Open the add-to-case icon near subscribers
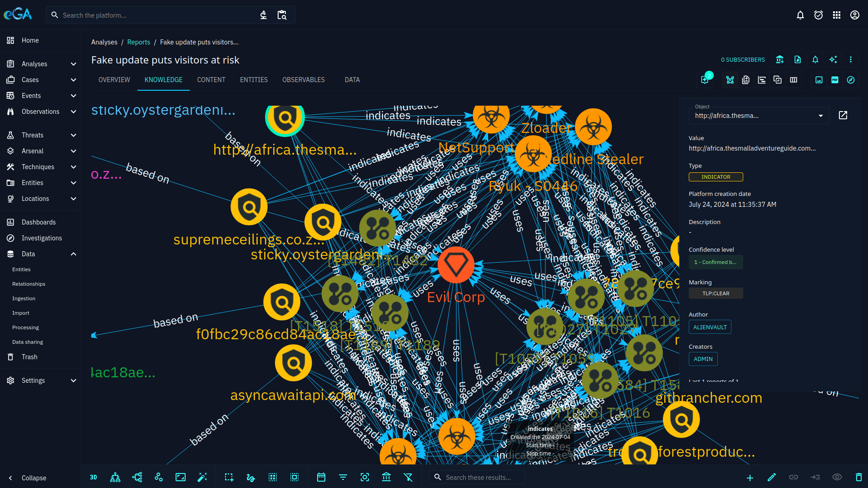This screenshot has height=488, width=868. pos(779,59)
